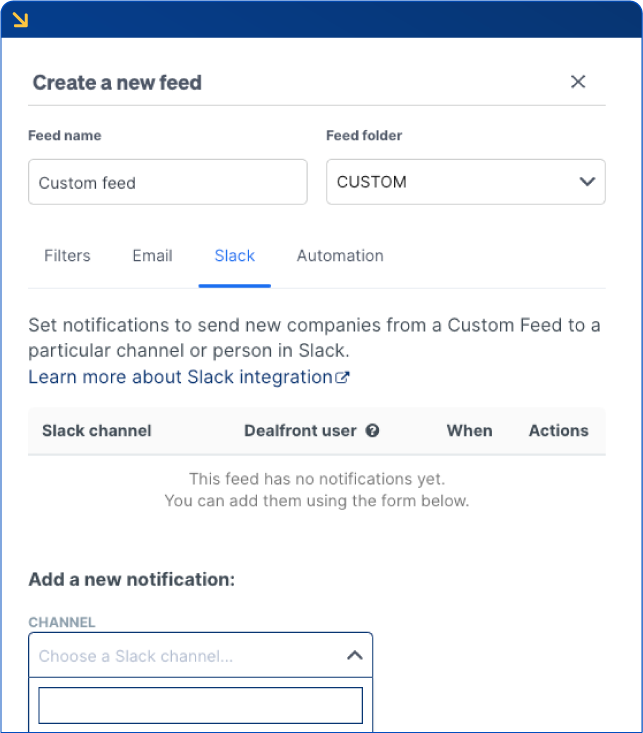Select the Slack tab
Viewport: 643px width, 733px height.
click(x=235, y=256)
